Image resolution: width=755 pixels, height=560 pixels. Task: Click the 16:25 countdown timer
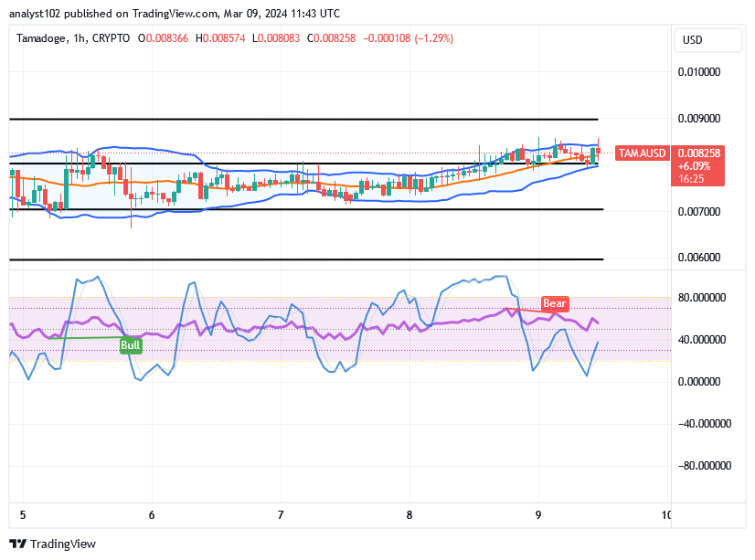point(691,179)
